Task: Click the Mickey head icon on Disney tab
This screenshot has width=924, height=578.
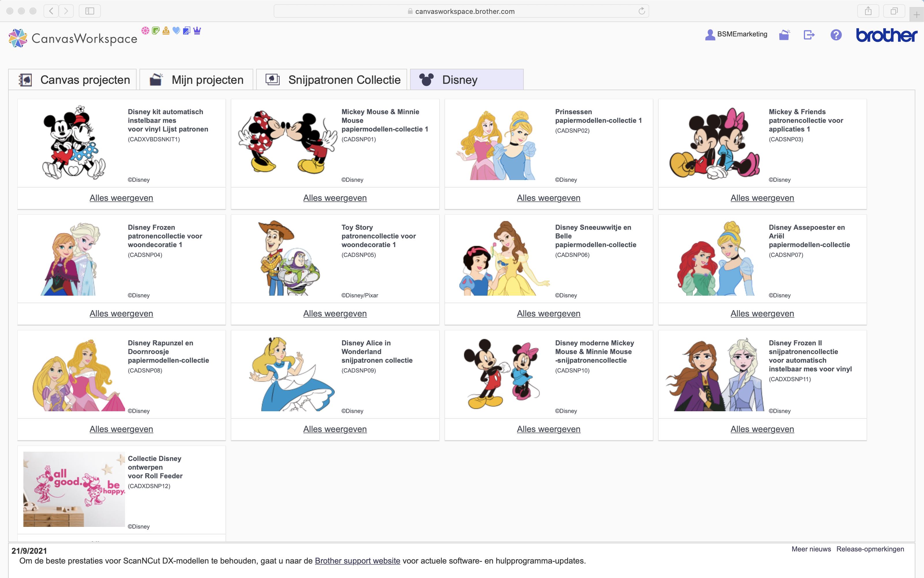Action: click(426, 79)
